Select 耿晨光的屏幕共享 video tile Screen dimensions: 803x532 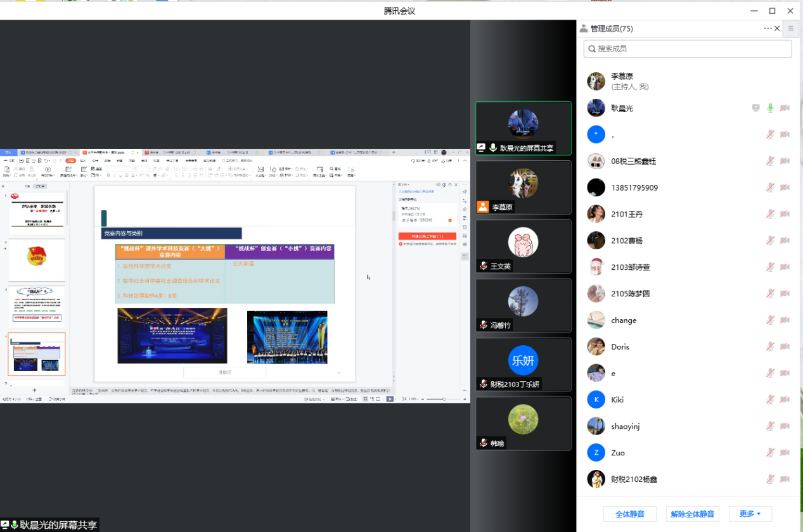523,127
